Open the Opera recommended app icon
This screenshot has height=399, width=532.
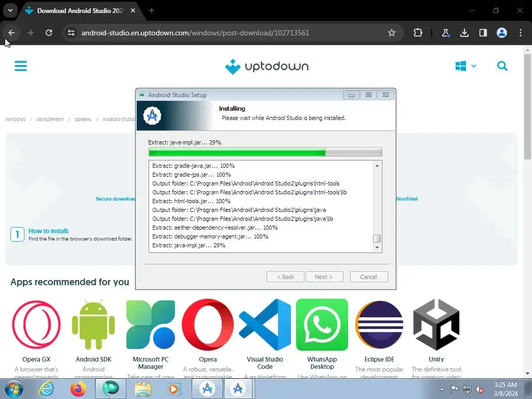pyautogui.click(x=208, y=325)
